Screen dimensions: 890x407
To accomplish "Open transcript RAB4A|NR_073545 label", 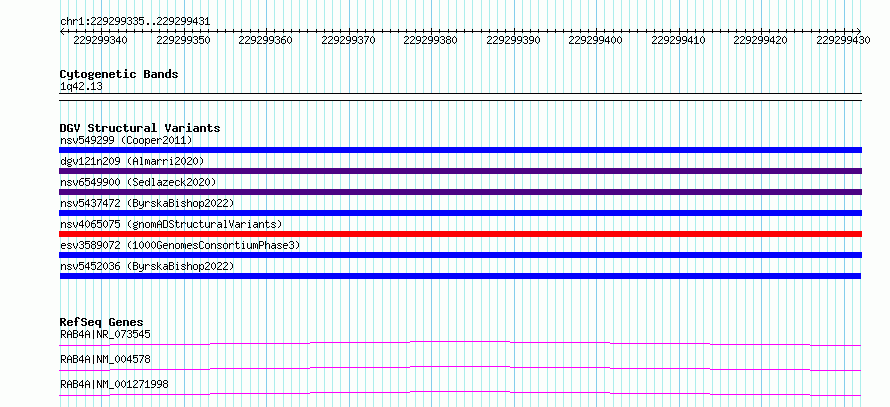I will click(105, 334).
